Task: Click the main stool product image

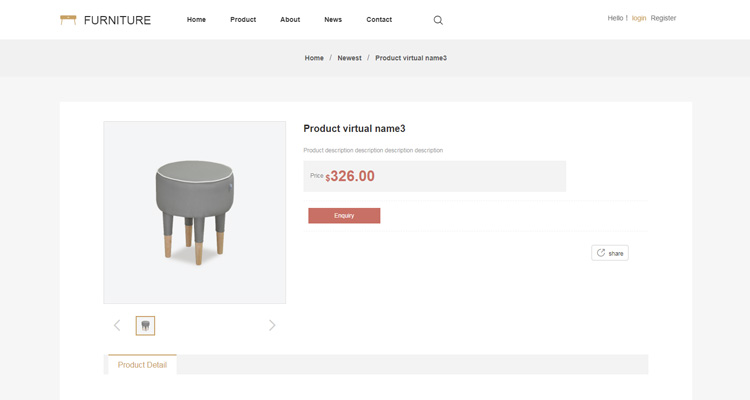Action: (194, 212)
